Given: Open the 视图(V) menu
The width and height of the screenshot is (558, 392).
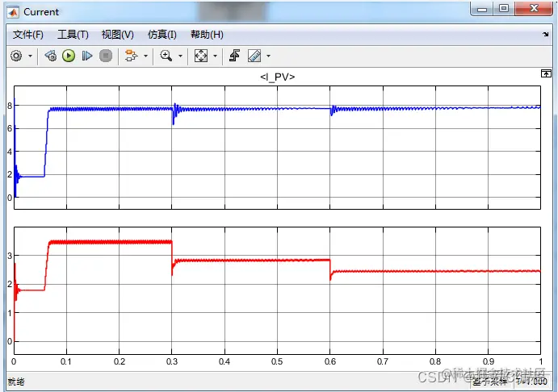Looking at the screenshot, I should point(118,35).
